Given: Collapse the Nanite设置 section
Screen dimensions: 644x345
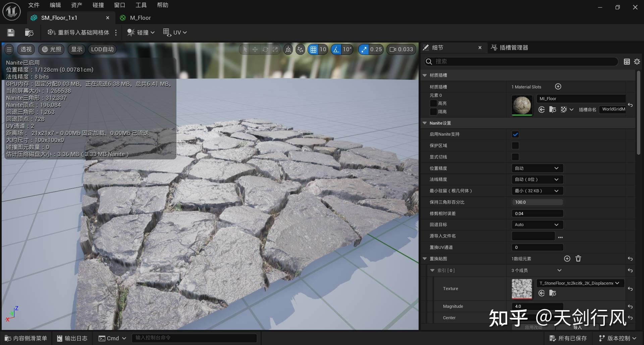Looking at the screenshot, I should pos(425,123).
